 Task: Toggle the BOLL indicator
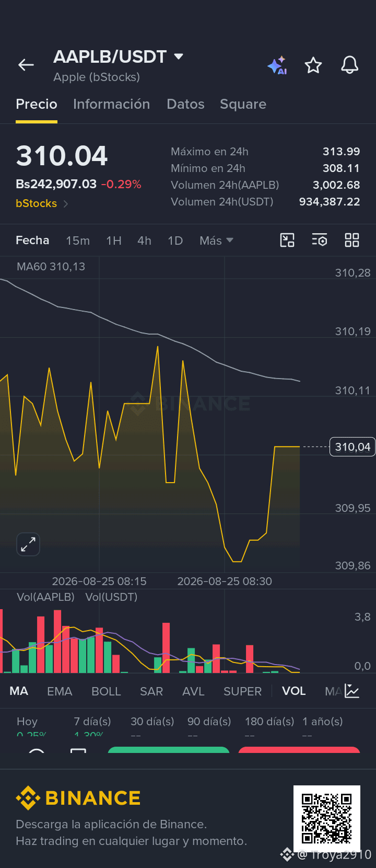pos(106,691)
